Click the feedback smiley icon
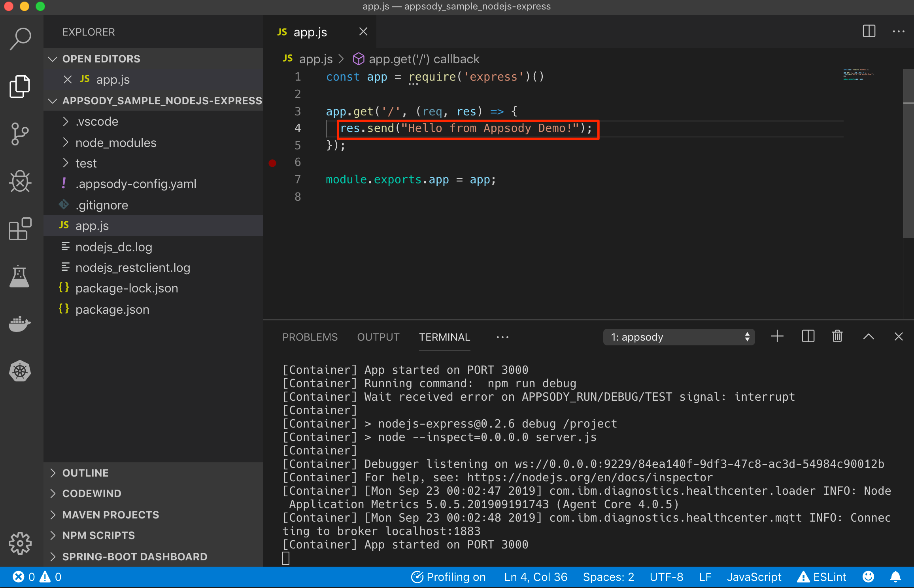 pos(868,577)
